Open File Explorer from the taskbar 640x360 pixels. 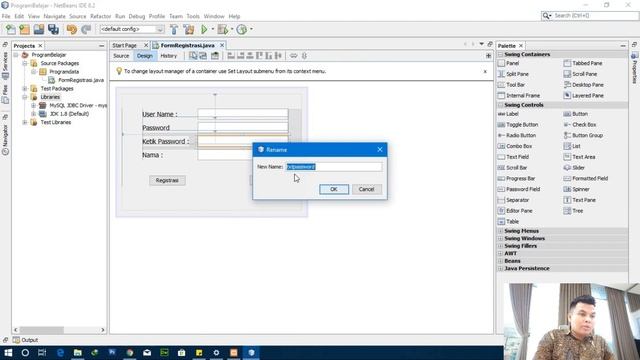click(78, 353)
